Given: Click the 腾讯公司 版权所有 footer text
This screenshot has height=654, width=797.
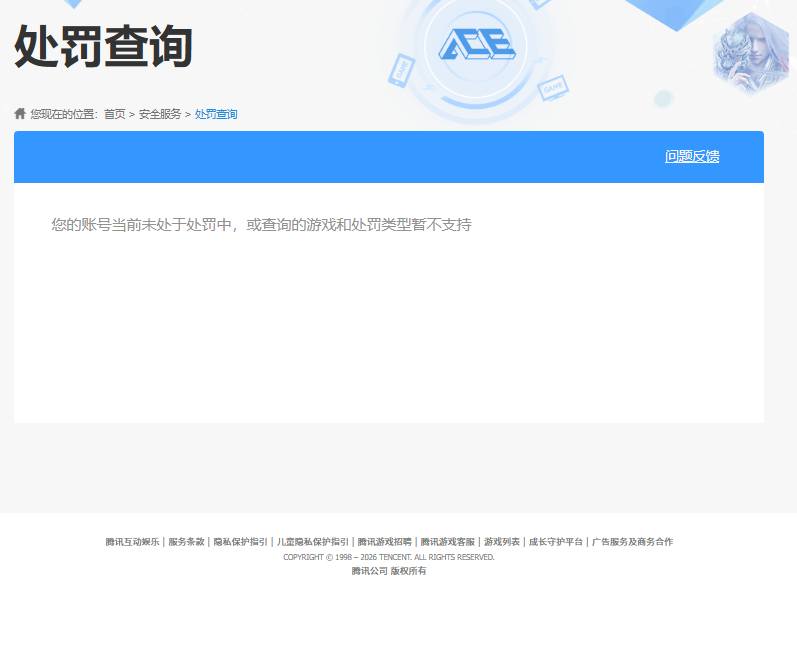Looking at the screenshot, I should (x=389, y=571).
